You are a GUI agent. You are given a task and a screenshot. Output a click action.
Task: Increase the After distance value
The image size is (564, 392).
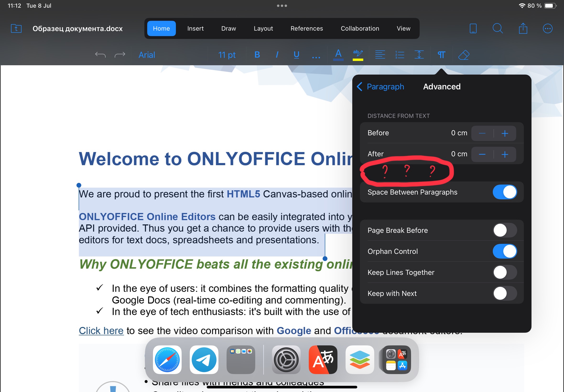pos(505,154)
